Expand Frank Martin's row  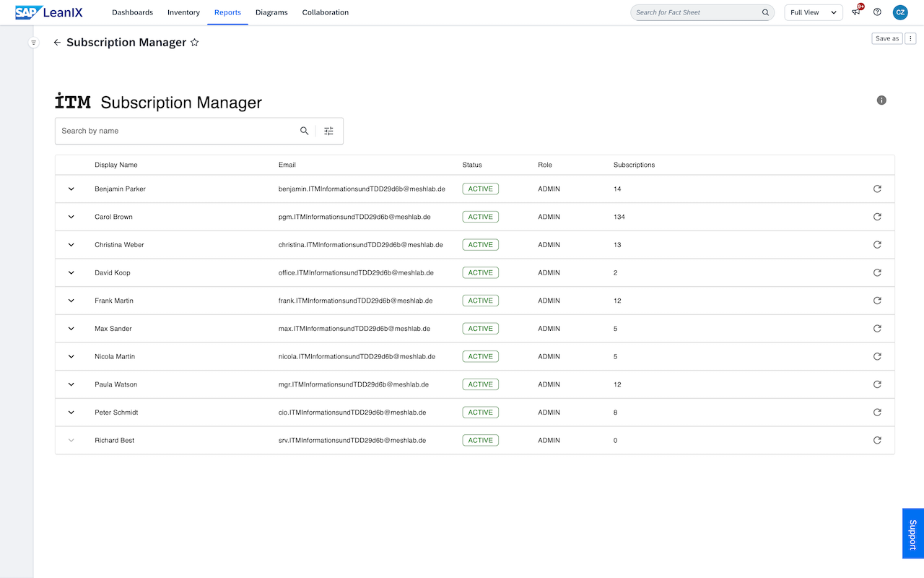tap(71, 301)
